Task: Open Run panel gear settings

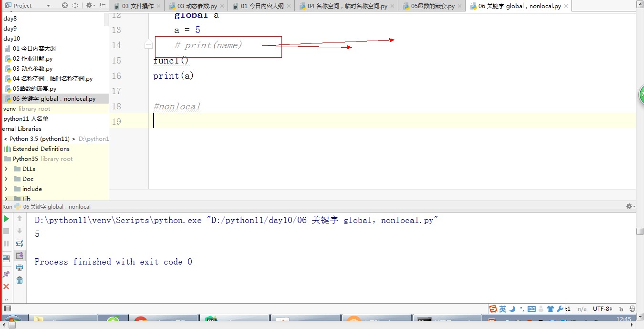Action: [630, 206]
